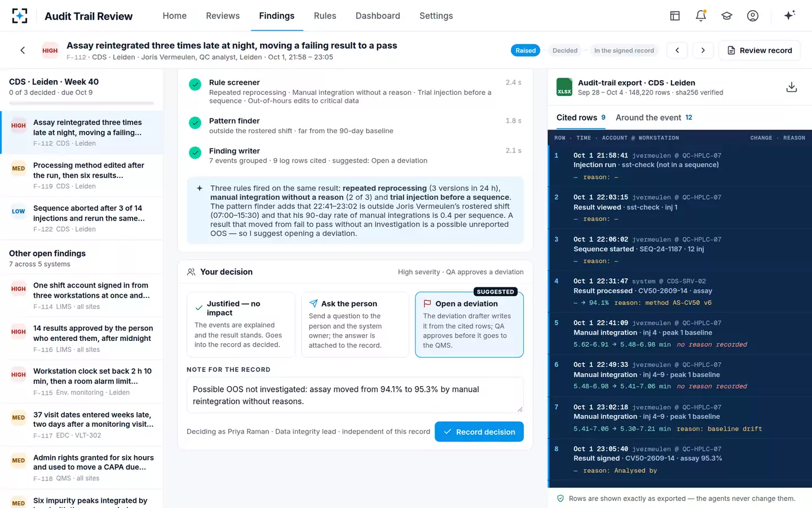812x508 pixels.
Task: Open finding F-116 14 results approved
Action: pos(82,339)
